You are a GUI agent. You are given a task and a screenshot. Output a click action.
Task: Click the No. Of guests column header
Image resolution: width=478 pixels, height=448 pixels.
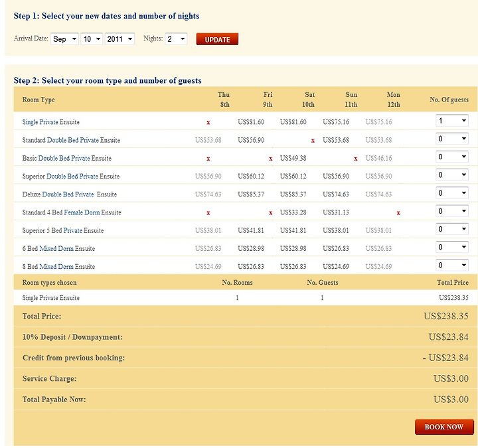coord(449,100)
